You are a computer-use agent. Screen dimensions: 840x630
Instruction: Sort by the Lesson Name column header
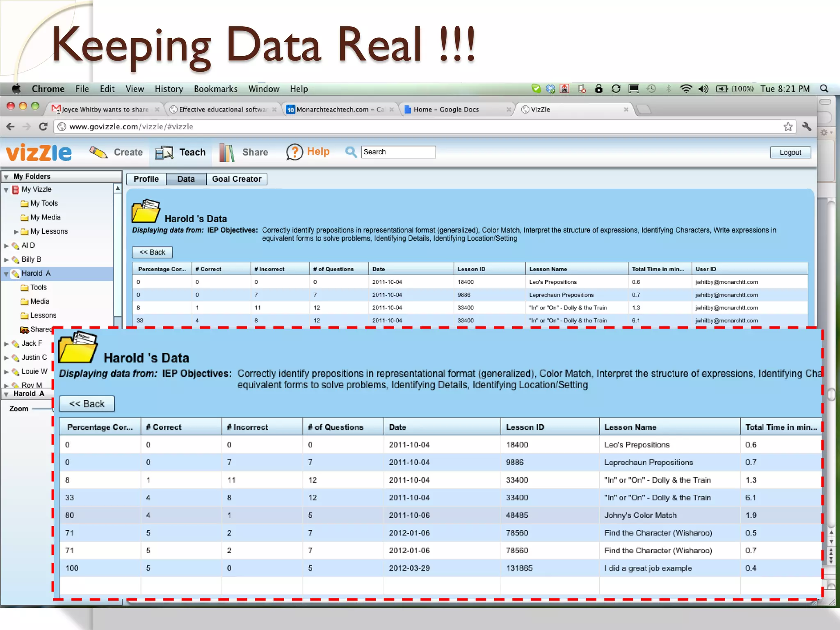point(577,269)
